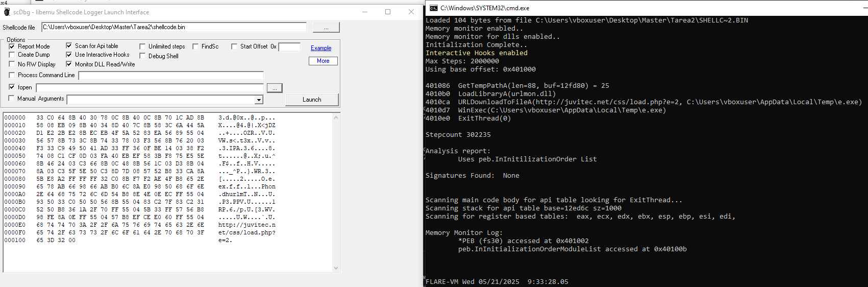
Task: Toggle the Report Mode checkbox
Action: click(12, 46)
